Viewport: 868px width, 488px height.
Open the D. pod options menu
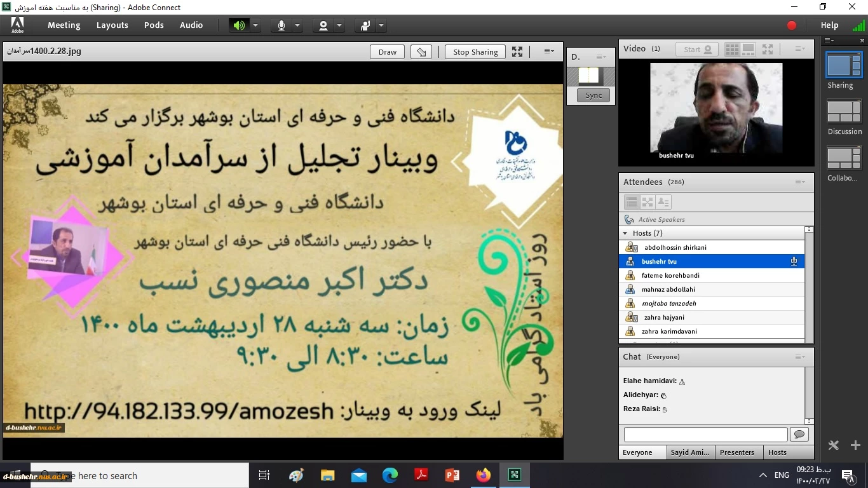point(601,57)
